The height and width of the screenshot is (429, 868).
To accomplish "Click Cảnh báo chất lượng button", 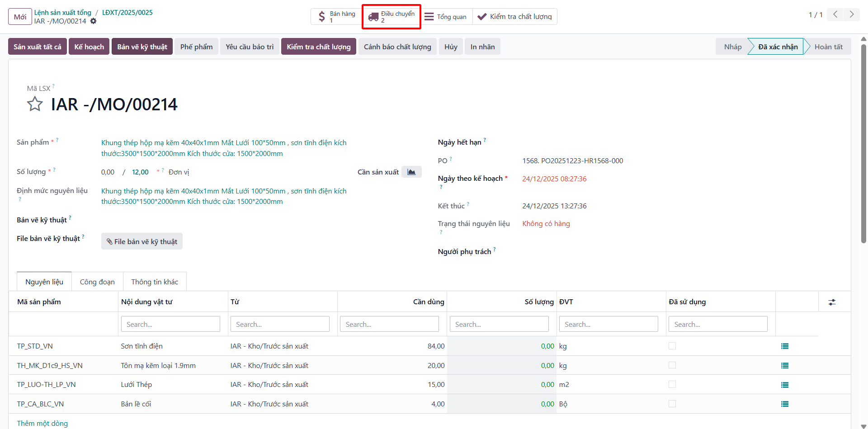I will 397,47.
